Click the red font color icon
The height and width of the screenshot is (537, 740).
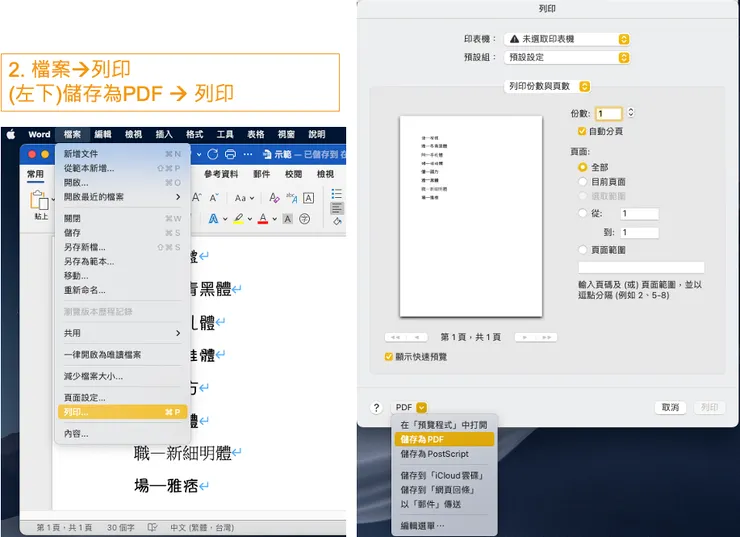(x=263, y=219)
